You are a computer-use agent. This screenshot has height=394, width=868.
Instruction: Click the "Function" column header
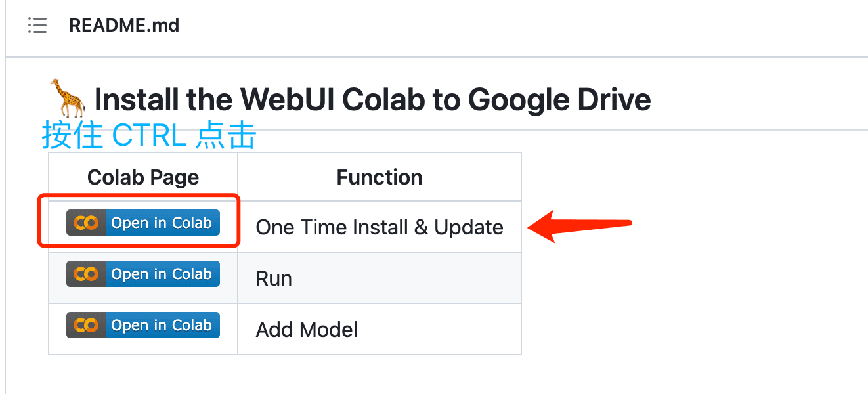(x=380, y=177)
